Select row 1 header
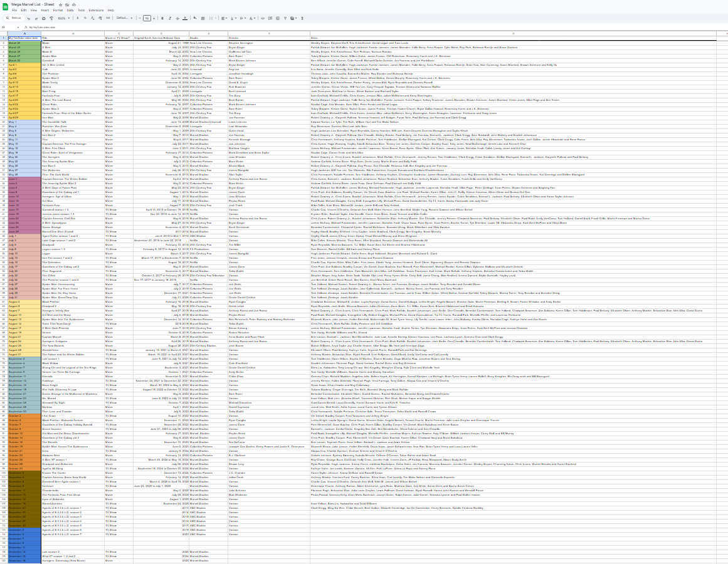Image resolution: width=728 pixels, height=564 pixels. click(4, 38)
